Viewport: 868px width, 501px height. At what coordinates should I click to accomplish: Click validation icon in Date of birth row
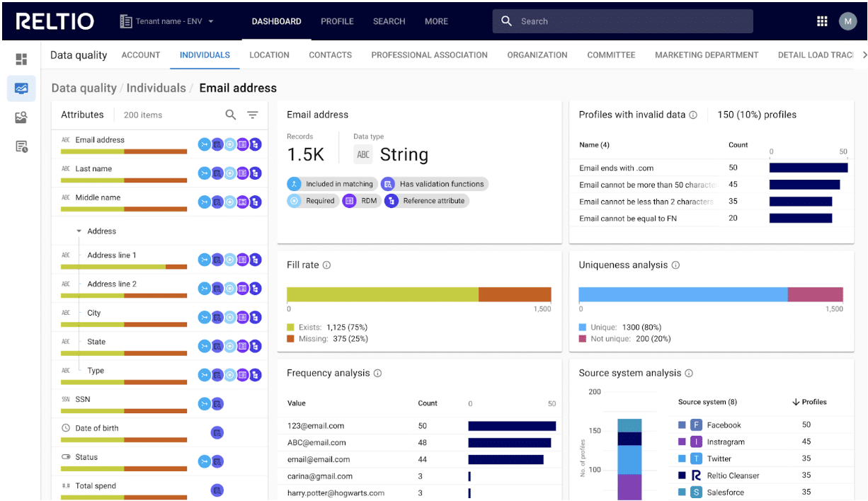pyautogui.click(x=217, y=433)
